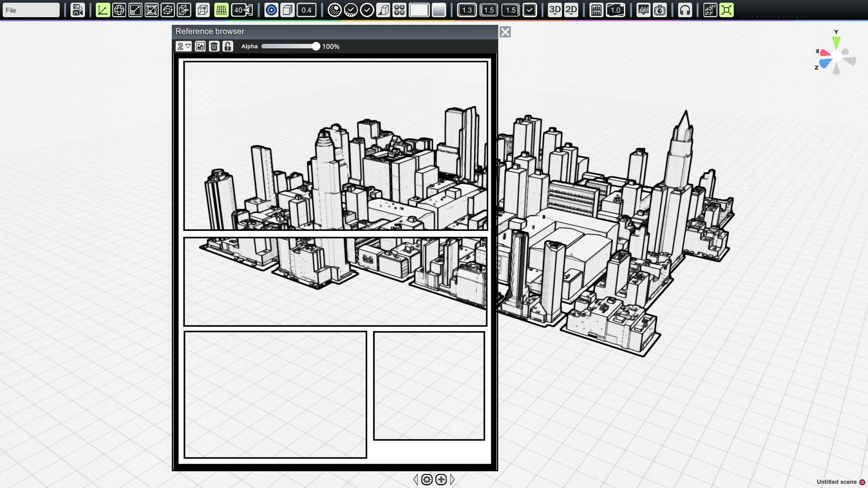Click the padlock icon in Reference browser
868x488 pixels.
coord(228,46)
